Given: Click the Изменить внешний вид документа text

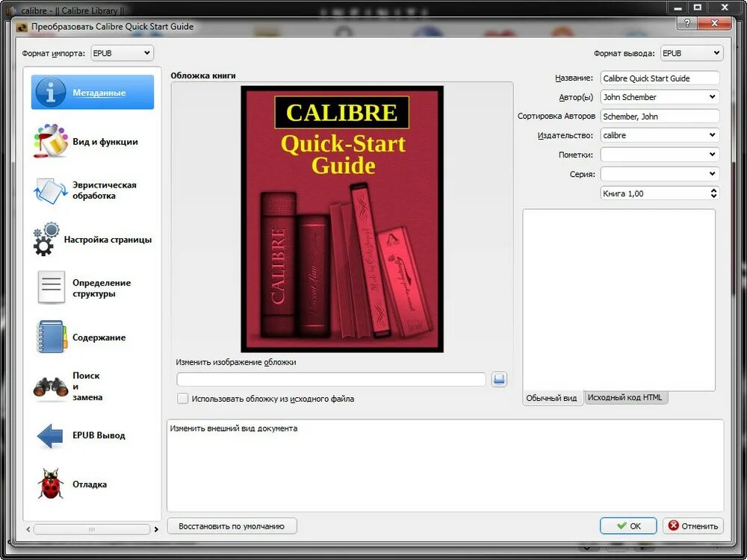Looking at the screenshot, I should click(234, 428).
